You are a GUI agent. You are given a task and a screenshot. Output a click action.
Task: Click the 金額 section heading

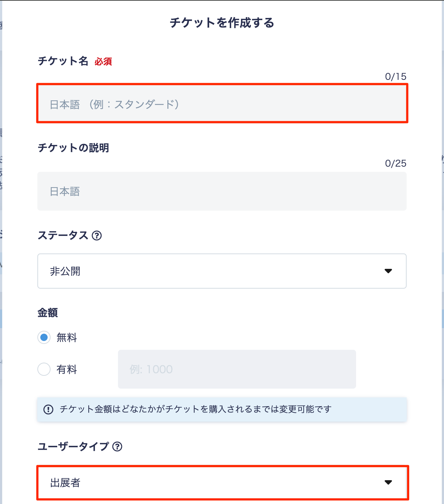48,313
